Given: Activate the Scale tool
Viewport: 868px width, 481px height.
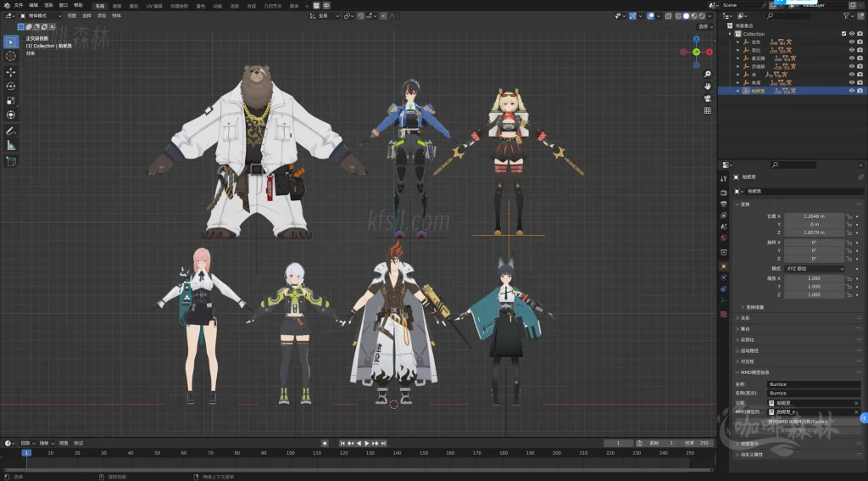Looking at the screenshot, I should click(10, 100).
